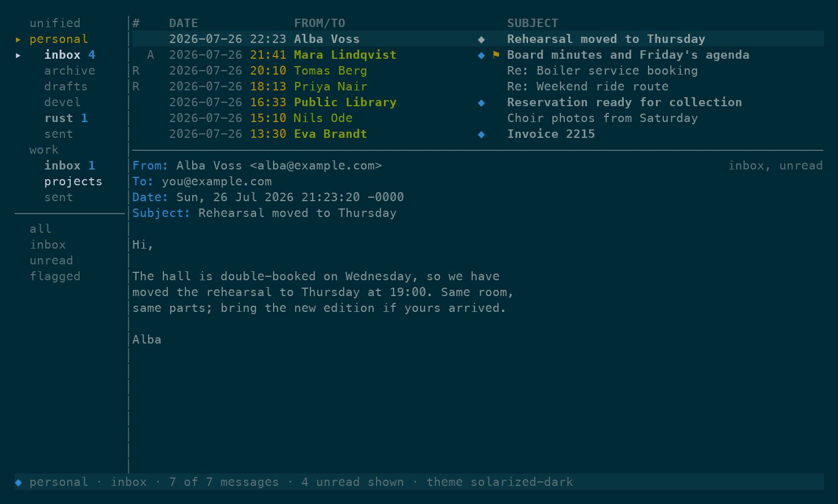Click unread diamond on Public Library row
Screen dimensions: 838x504
481,102
